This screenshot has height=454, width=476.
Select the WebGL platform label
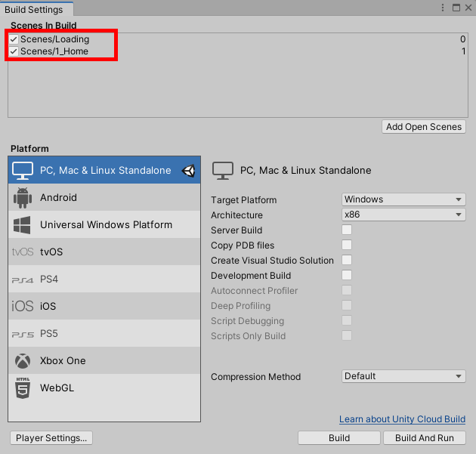[57, 388]
